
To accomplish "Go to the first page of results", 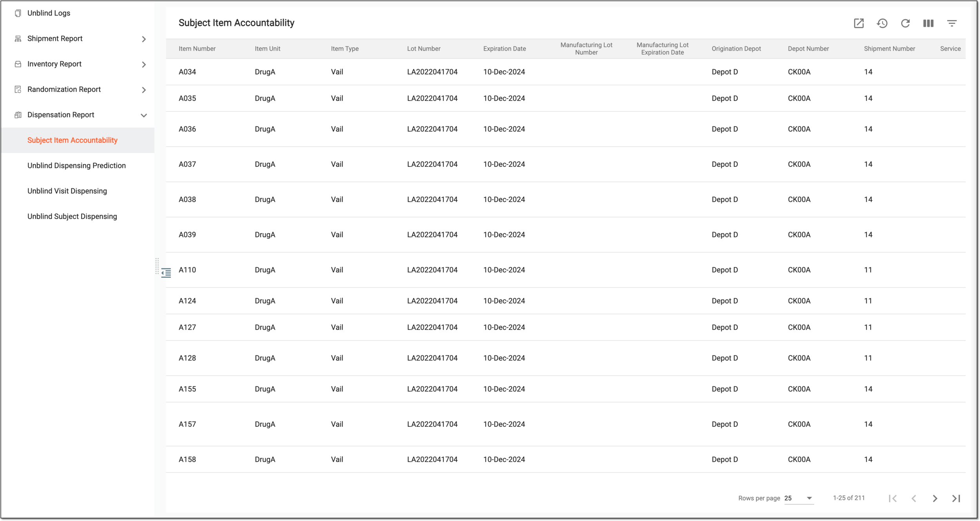I will [x=893, y=498].
